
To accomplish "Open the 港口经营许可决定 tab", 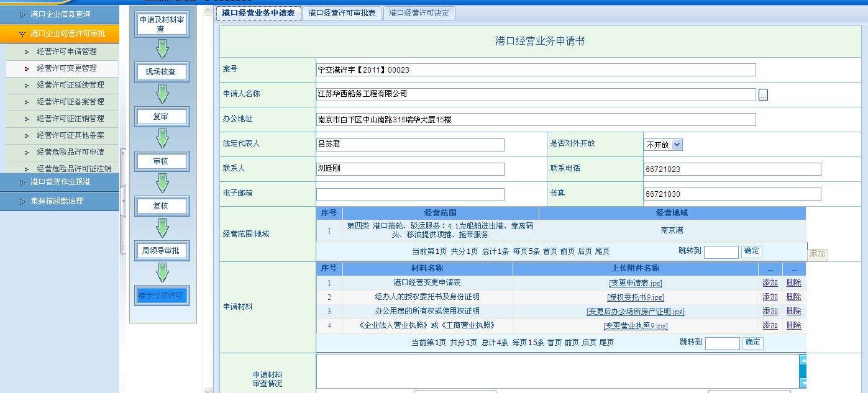I will (x=419, y=13).
